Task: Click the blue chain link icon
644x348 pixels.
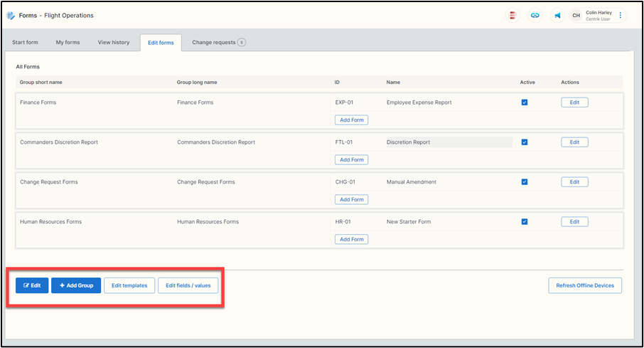Action: pyautogui.click(x=535, y=15)
